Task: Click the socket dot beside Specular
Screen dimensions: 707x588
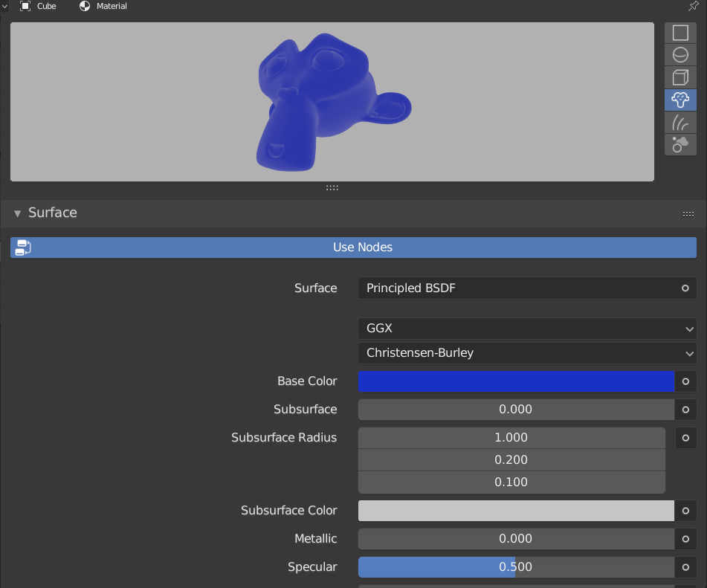Action: [x=685, y=567]
